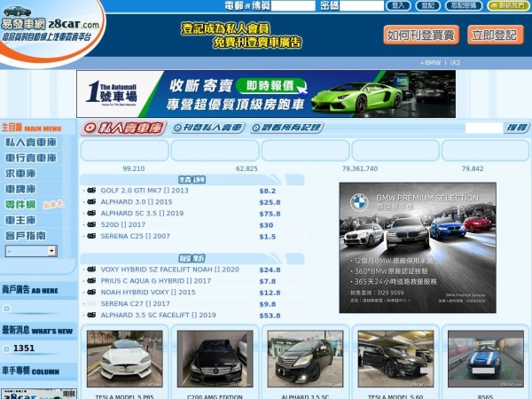This screenshot has height=399, width=532.
Task: Open ALPHARD 3.5 SC FACELIFT 2019 listing
Action: tap(158, 315)
